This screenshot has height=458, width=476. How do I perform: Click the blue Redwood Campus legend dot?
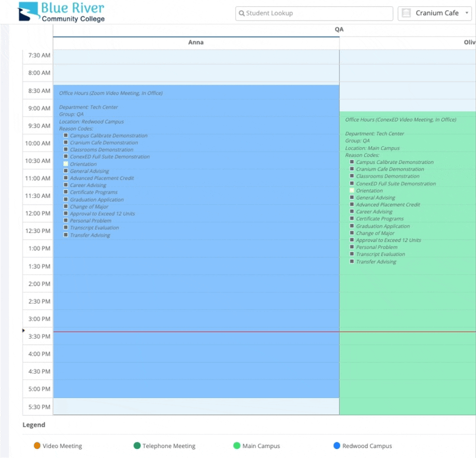click(x=337, y=446)
